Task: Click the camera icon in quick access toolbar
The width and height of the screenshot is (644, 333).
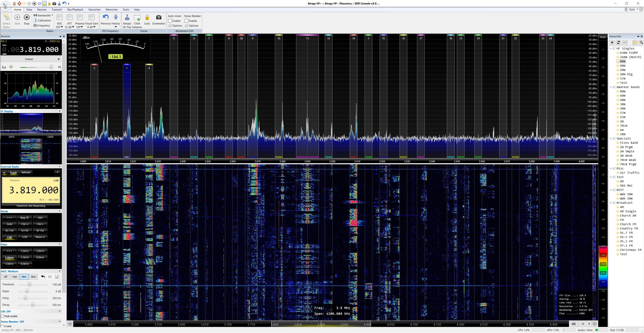Action: 54,4
